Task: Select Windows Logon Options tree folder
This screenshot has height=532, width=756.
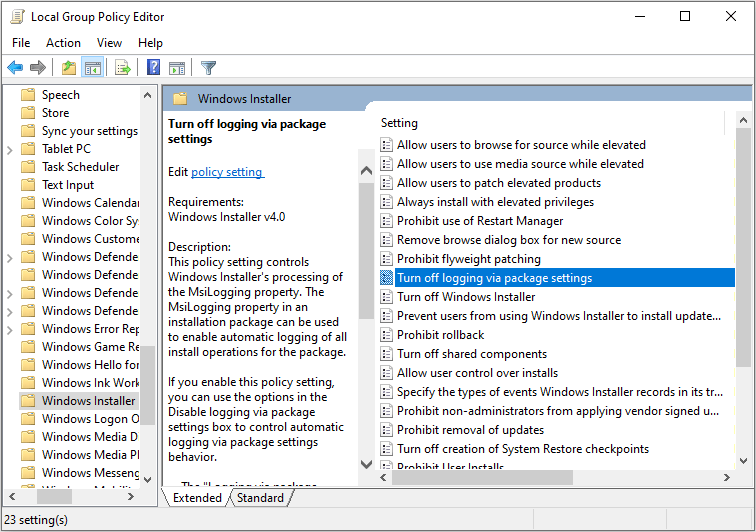Action: click(x=90, y=419)
